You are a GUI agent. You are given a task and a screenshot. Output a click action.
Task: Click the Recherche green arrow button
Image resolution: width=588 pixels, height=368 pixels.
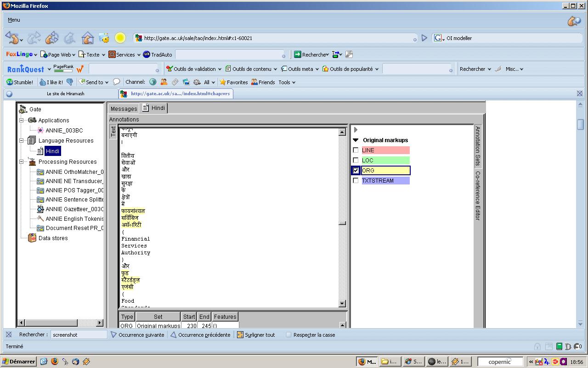click(x=311, y=54)
